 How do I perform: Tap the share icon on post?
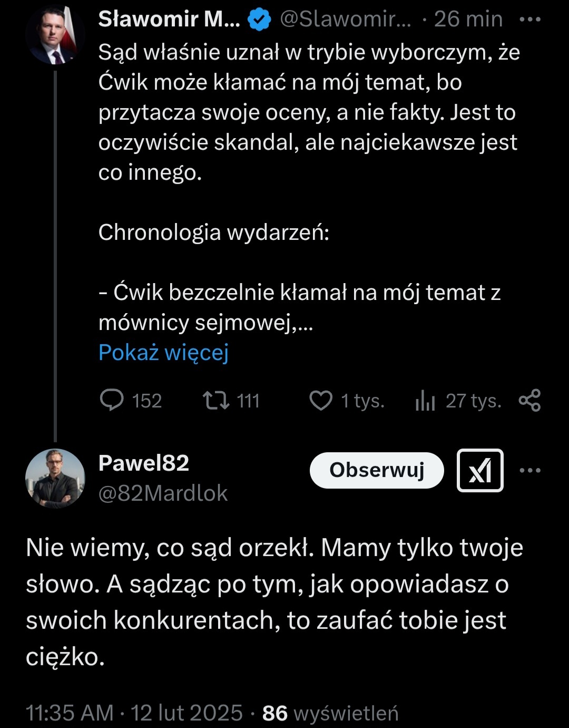point(529,401)
